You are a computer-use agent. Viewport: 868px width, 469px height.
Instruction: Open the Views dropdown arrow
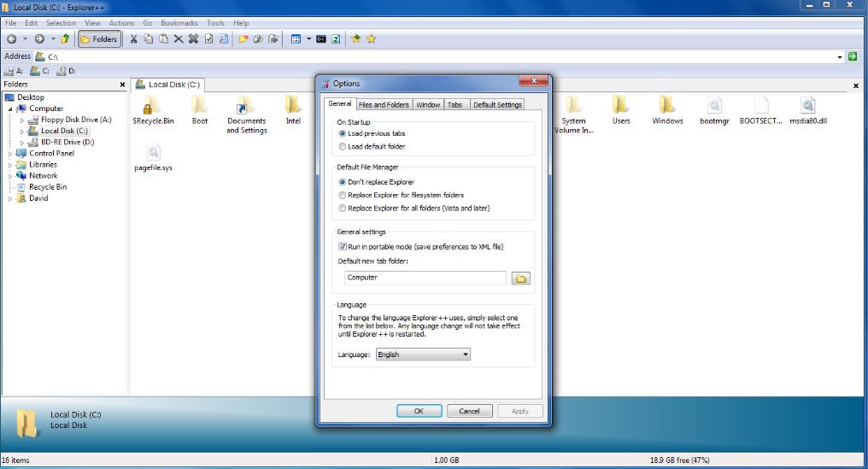(x=309, y=38)
